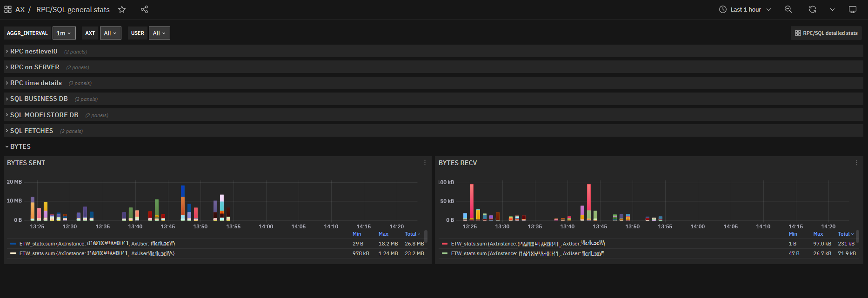Click the BYTES SENT legend scrollbar
This screenshot has width=868, height=298.
(426, 236)
